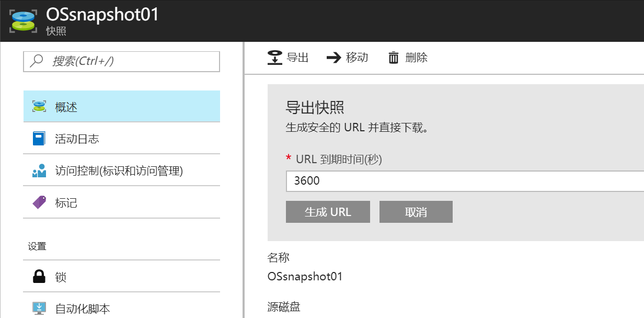Choose 移动 text in the top toolbar
This screenshot has height=318, width=644.
357,58
